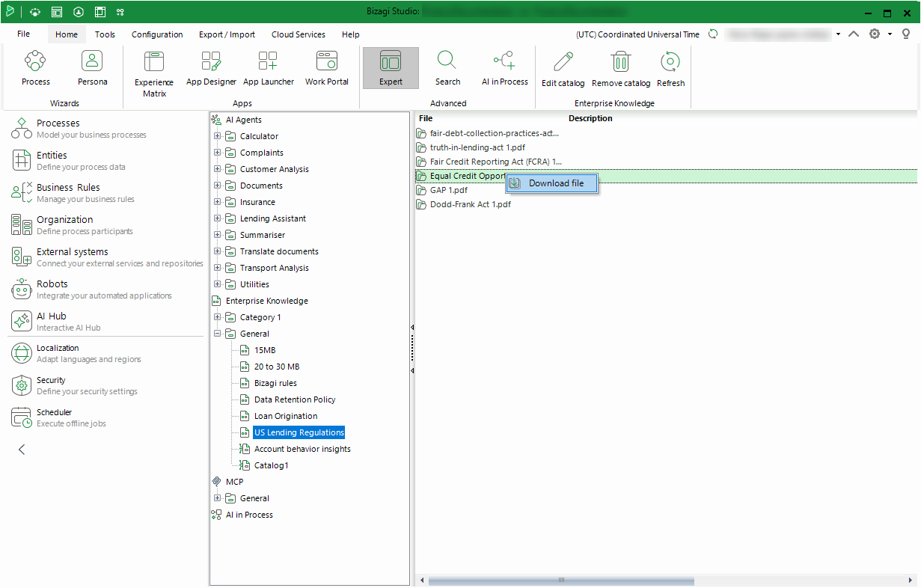921x588 pixels.
Task: Click the lightbulb icon top right
Action: pyautogui.click(x=906, y=34)
